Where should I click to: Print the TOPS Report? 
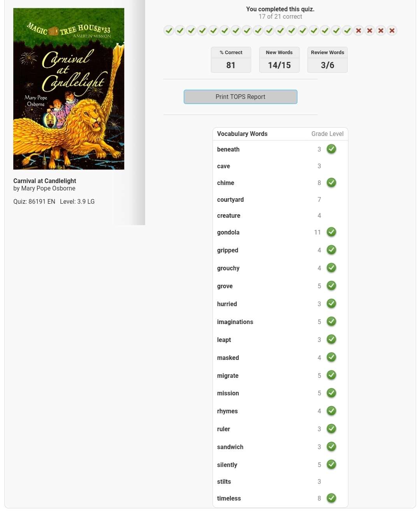pos(241,97)
